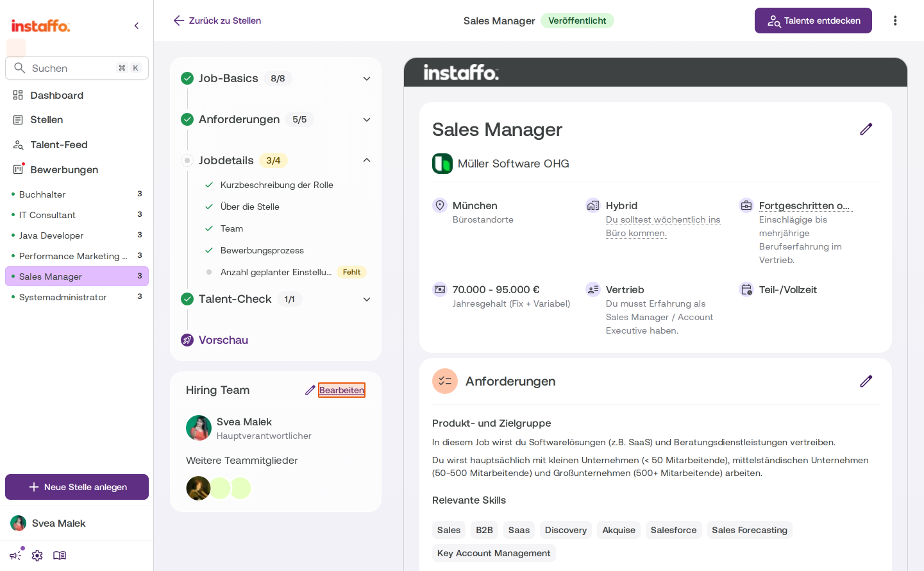Select the Systemadministrator job

77,297
